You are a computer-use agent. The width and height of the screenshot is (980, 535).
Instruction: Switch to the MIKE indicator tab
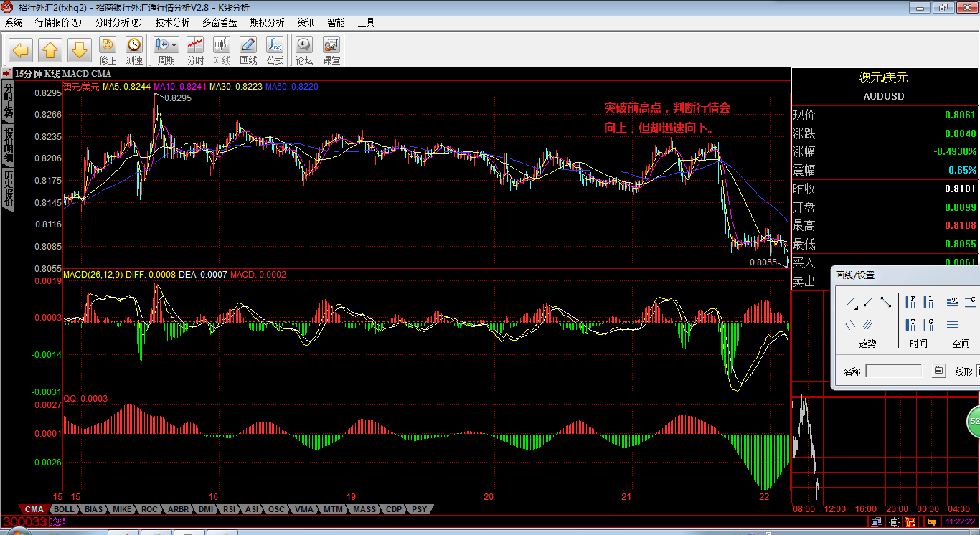122,509
